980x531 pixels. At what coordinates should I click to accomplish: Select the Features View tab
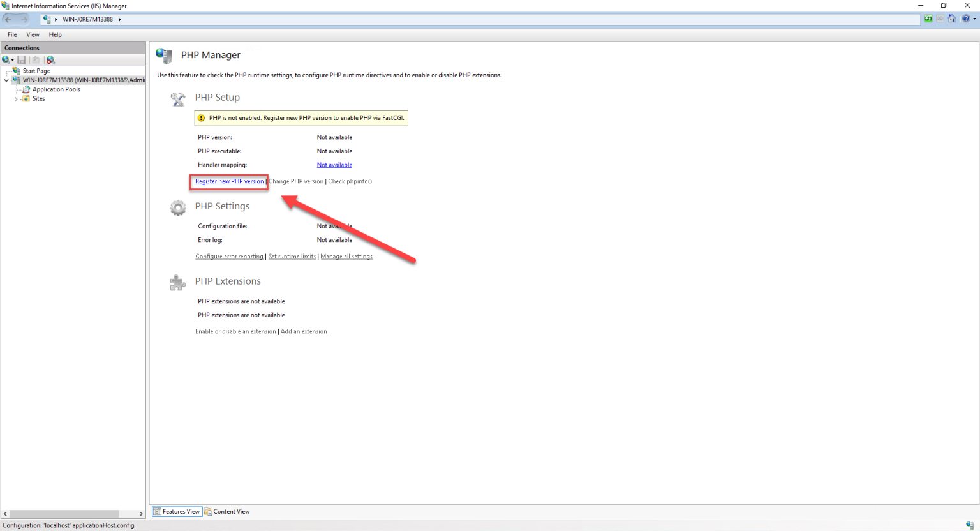(x=177, y=511)
